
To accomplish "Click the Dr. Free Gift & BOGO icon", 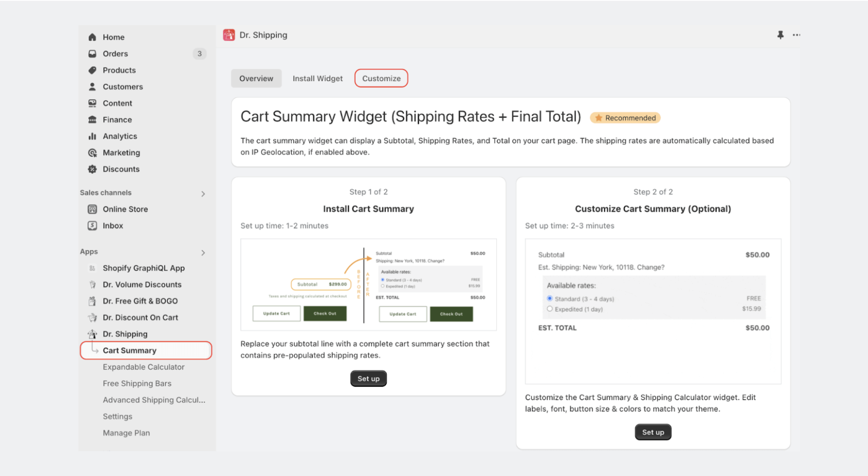I will coord(92,301).
